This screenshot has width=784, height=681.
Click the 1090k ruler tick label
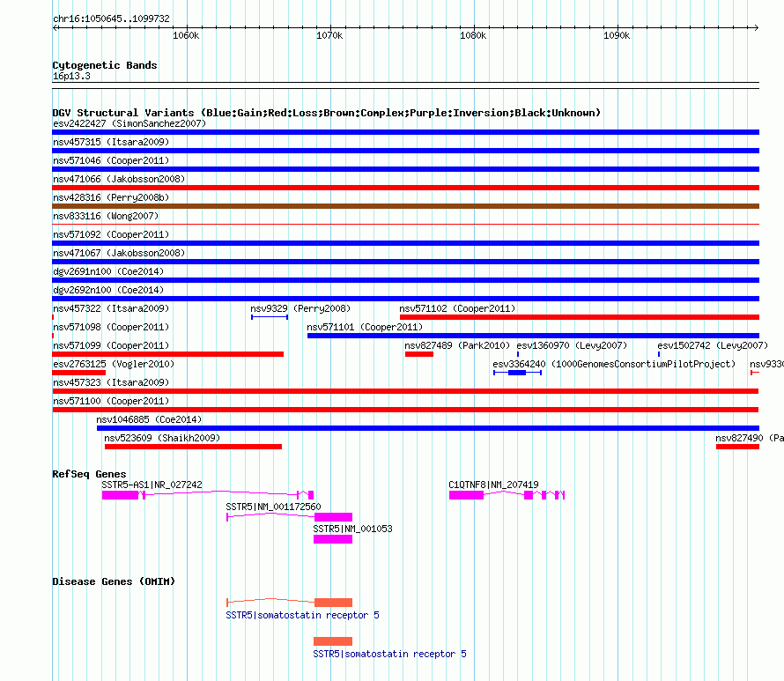[617, 35]
